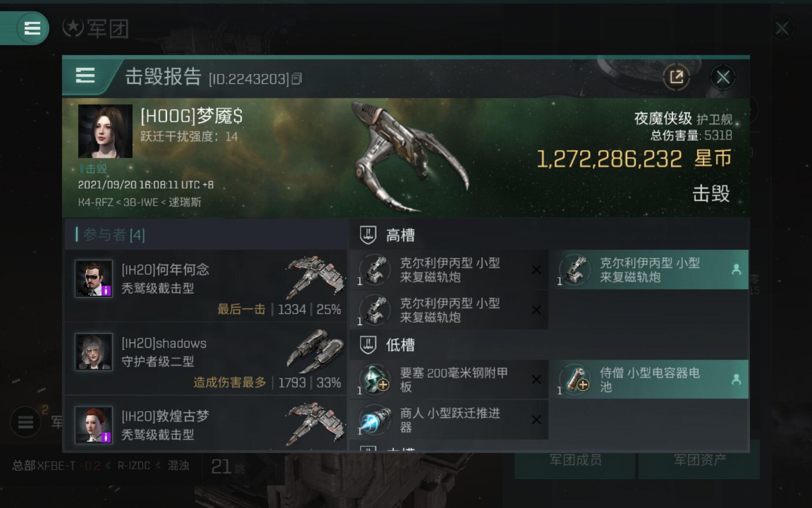812x508 pixels.
Task: Click the 军团资产 tab at bottom
Action: [x=699, y=460]
